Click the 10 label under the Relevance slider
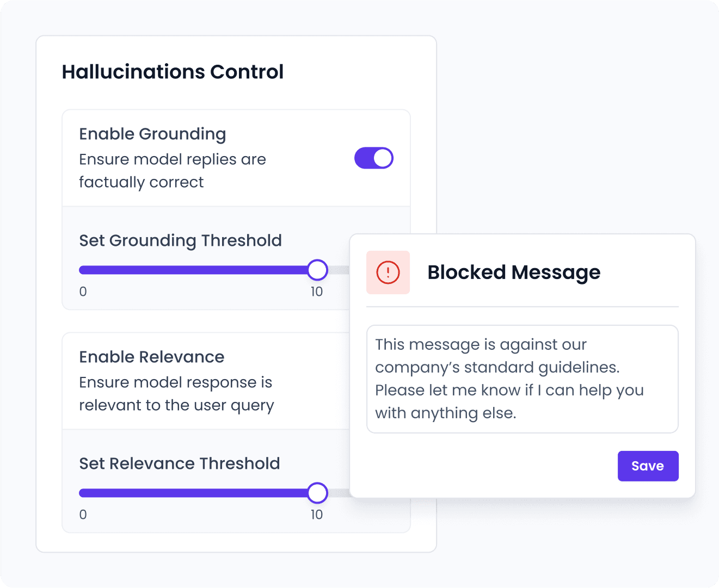This screenshot has width=719, height=588. coord(316,515)
